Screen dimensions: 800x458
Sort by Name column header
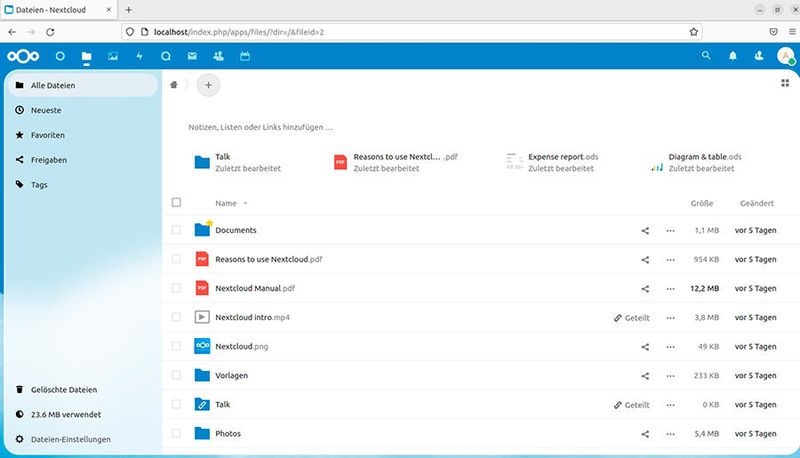[226, 203]
